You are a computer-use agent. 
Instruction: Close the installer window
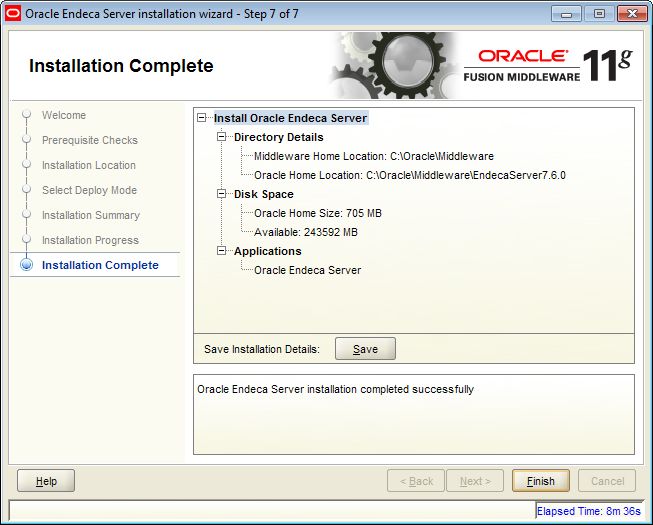point(632,14)
